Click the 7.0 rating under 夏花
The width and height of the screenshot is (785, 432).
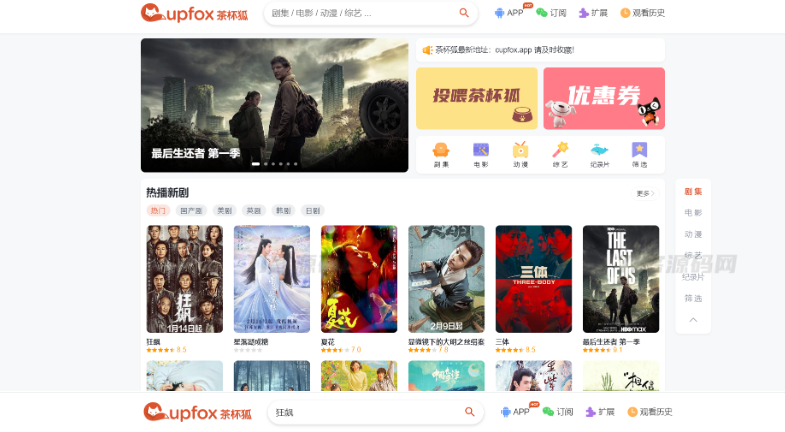(356, 350)
